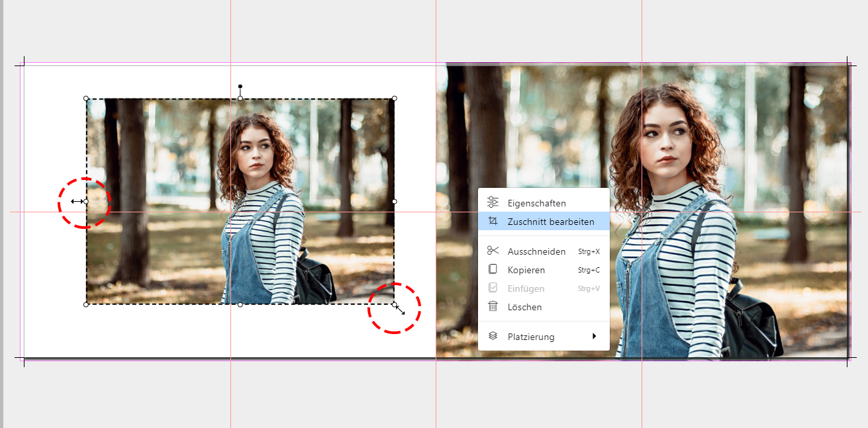
Task: Choose Zuschnitt bearbeiten menu entry
Action: point(550,222)
